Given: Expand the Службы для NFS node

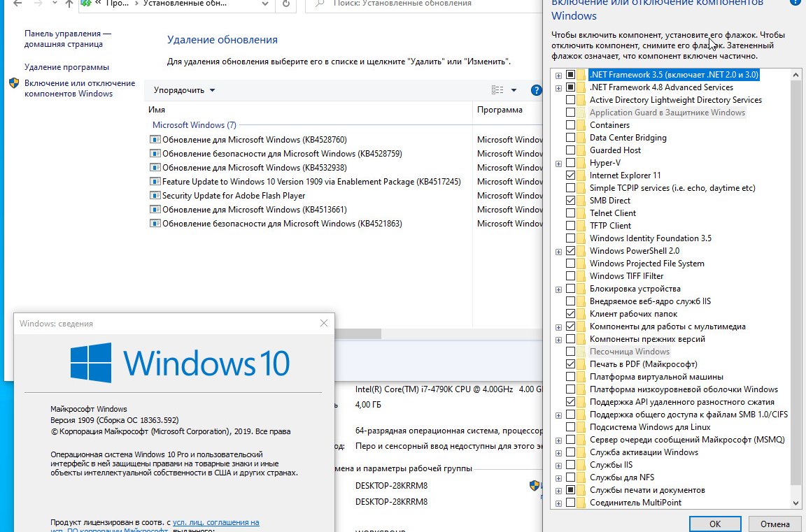Looking at the screenshot, I should tap(559, 478).
